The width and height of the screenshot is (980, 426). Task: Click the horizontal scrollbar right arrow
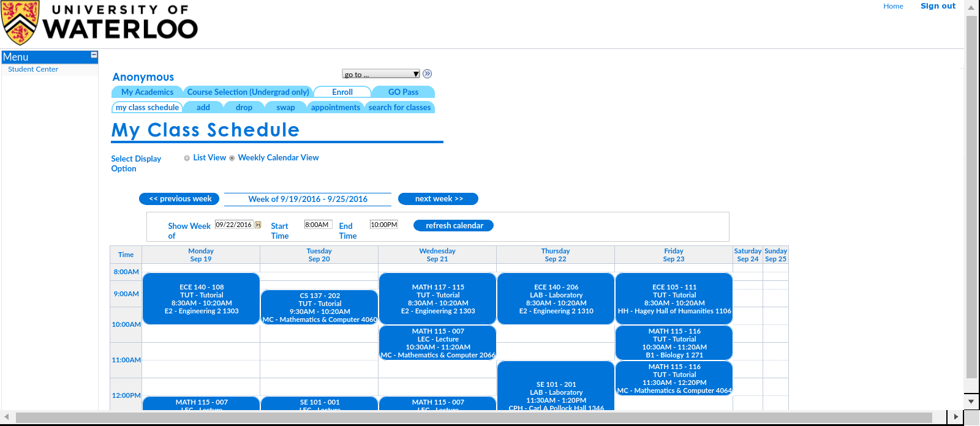[956, 417]
